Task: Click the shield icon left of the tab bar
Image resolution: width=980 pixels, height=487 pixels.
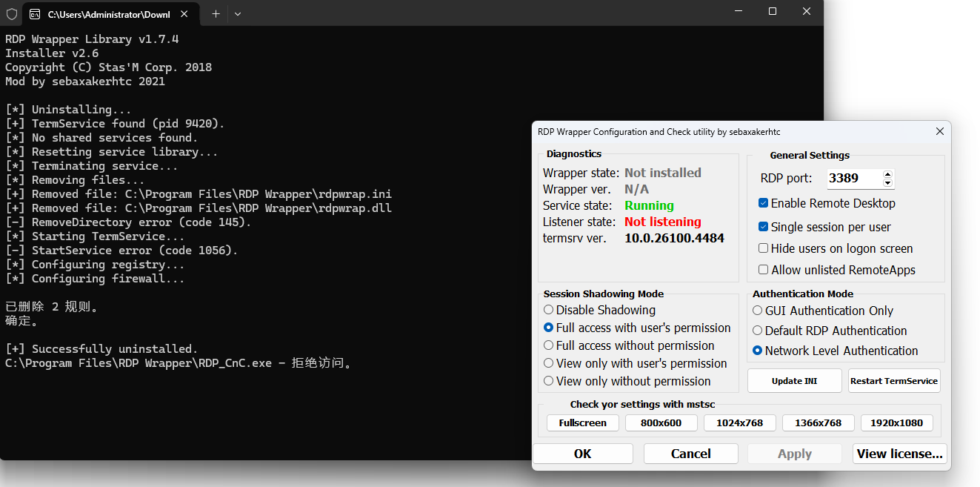Action: pyautogui.click(x=10, y=13)
